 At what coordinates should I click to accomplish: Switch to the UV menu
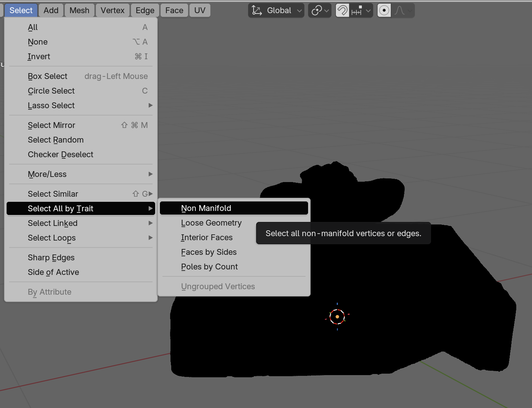point(200,10)
